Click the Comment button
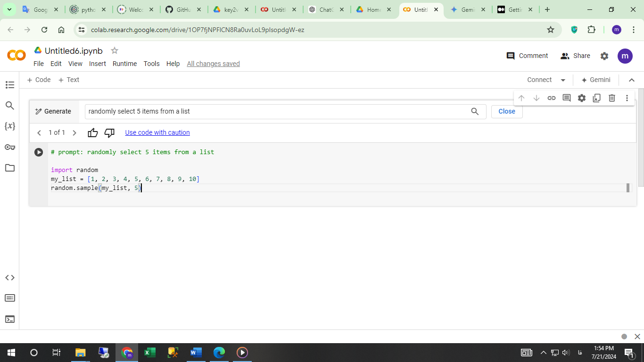Screen dimensions: 644x362 coord(527,56)
